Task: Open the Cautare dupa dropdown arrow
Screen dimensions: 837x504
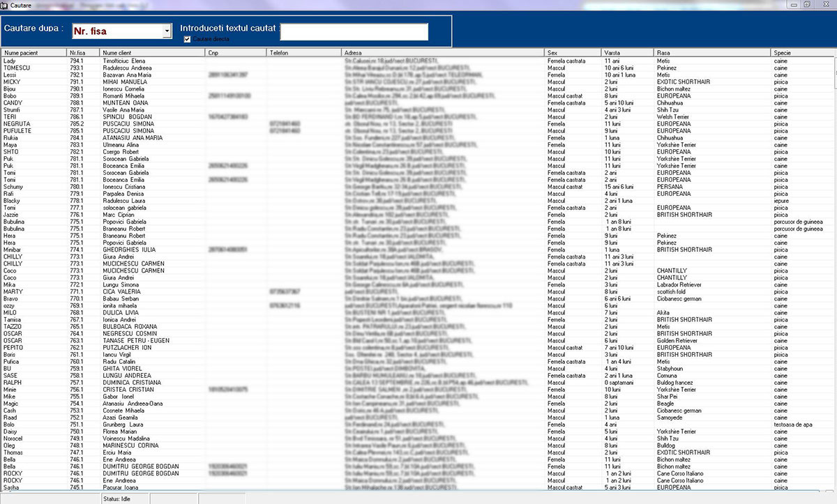Action: (167, 31)
